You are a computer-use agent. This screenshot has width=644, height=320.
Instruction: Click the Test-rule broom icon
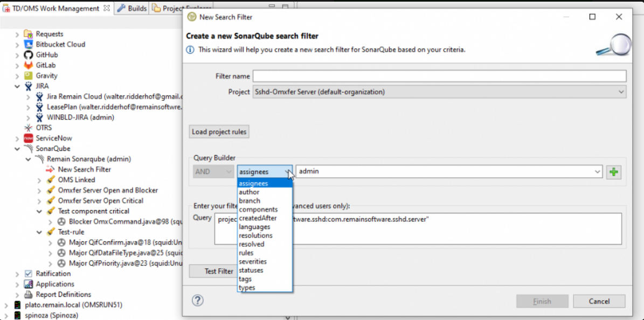point(51,232)
